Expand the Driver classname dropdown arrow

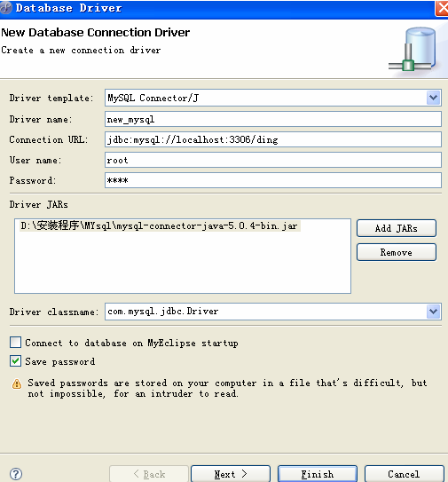tap(433, 312)
